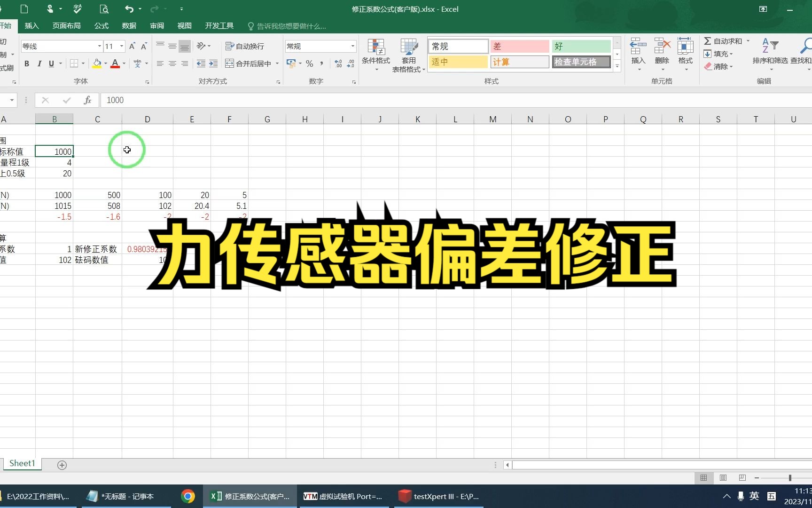812x508 pixels.
Task: Click the middle vertical align icon
Action: [x=172, y=46]
